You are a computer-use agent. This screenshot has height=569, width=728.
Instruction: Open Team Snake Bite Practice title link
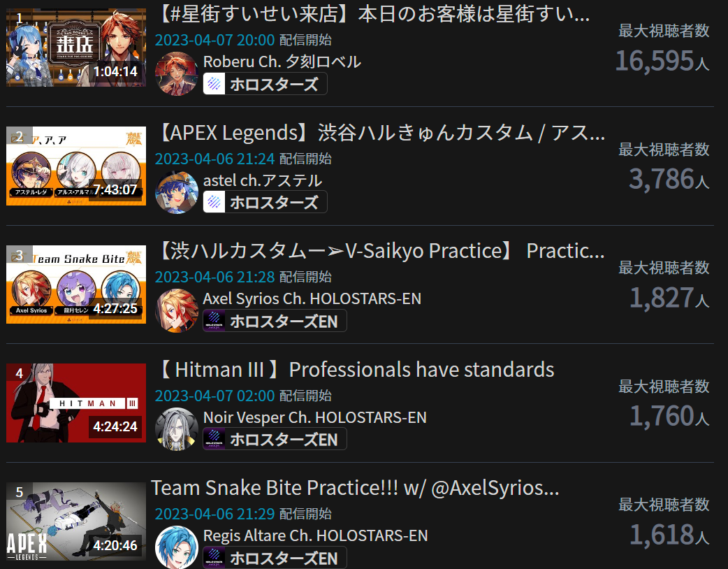click(356, 488)
